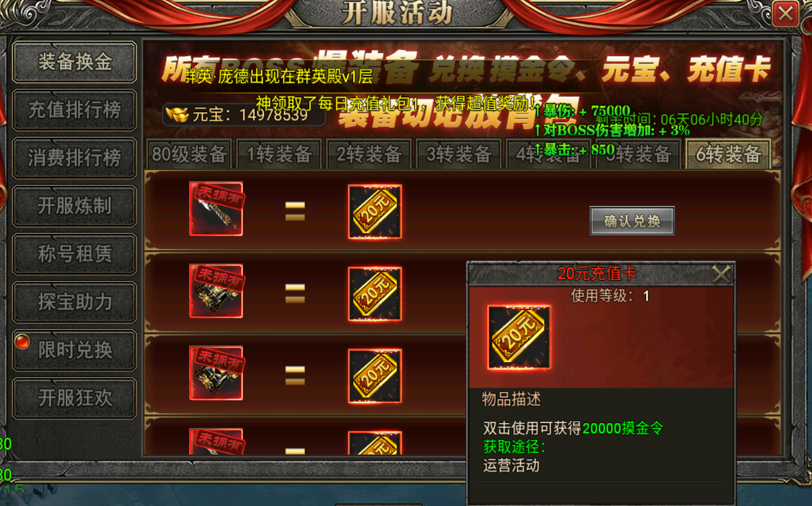
Task: Open 装备换金 side menu
Action: (74, 62)
